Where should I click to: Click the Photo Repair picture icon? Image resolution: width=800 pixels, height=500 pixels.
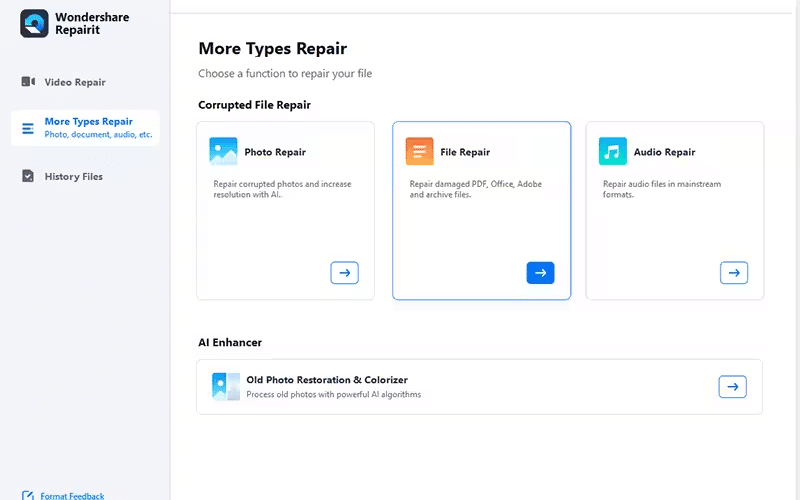coord(223,151)
